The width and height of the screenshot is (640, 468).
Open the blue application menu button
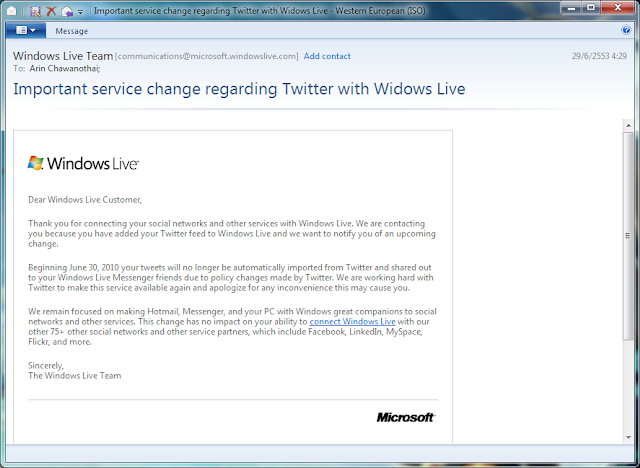coord(26,30)
